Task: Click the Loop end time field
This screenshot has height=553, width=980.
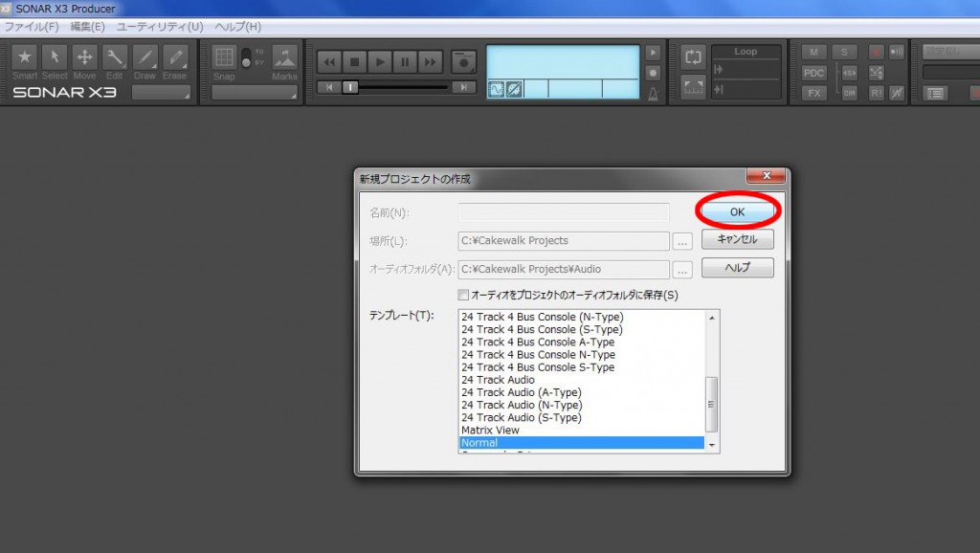Action: pos(746,89)
